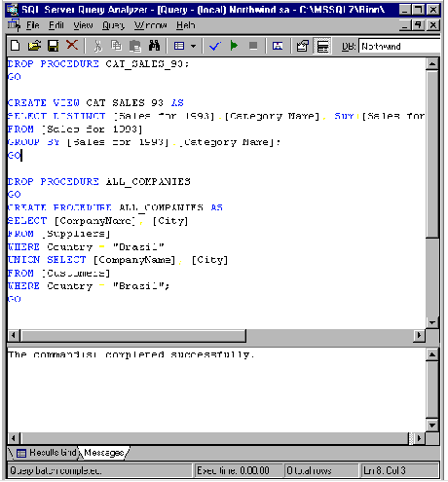Click query editor vertical scrollbar thumb

tap(432, 155)
